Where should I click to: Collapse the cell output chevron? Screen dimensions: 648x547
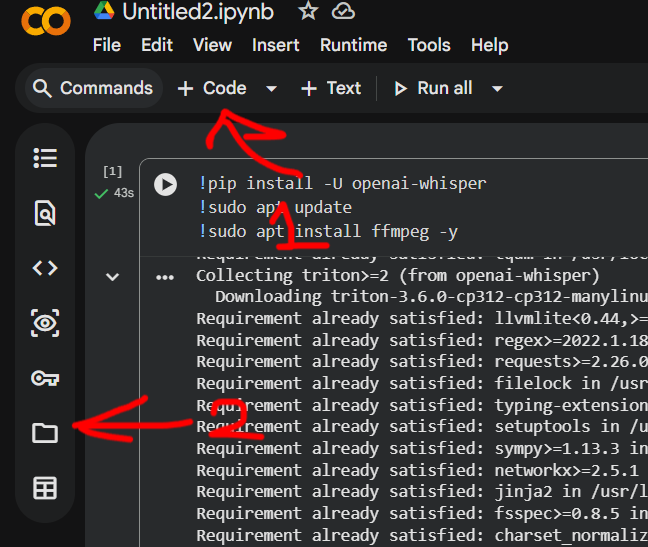point(112,277)
